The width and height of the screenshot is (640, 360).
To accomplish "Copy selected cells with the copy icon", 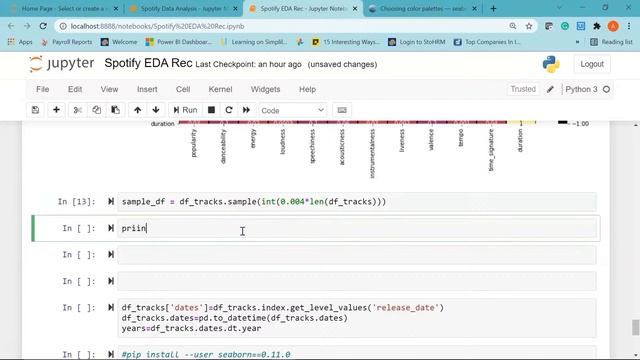I will coord(97,110).
